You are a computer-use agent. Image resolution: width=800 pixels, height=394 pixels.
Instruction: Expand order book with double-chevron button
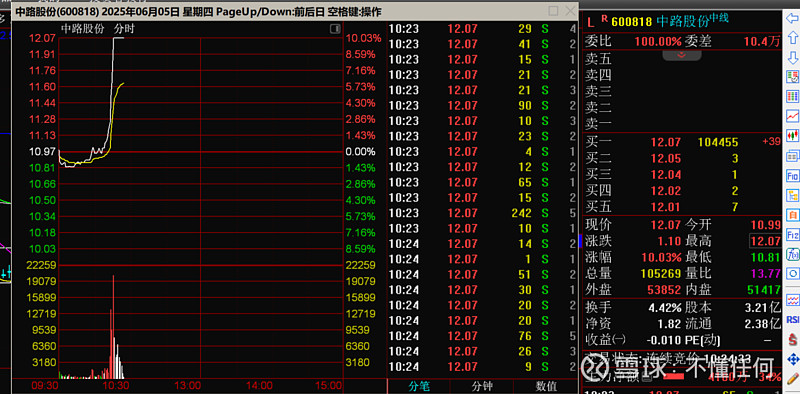click(x=682, y=55)
